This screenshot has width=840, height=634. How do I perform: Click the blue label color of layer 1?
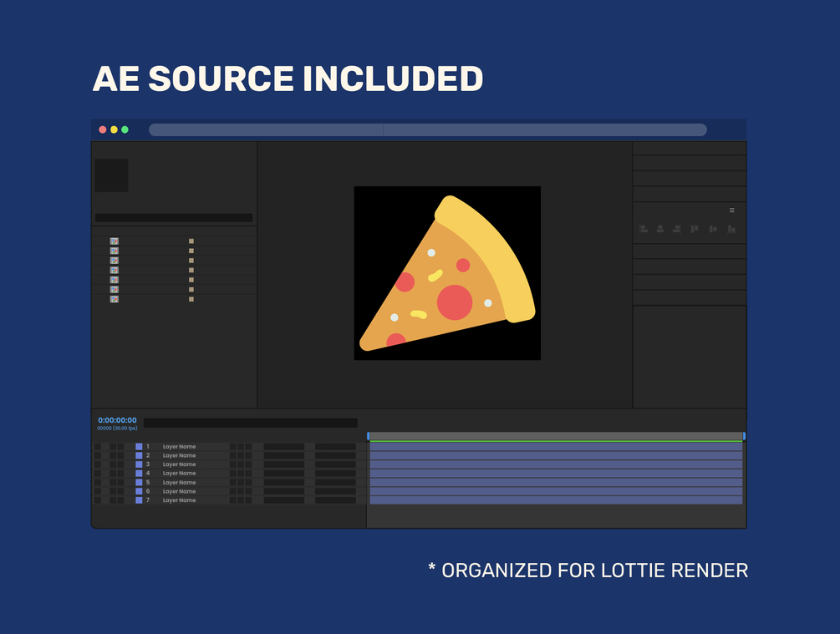point(139,447)
